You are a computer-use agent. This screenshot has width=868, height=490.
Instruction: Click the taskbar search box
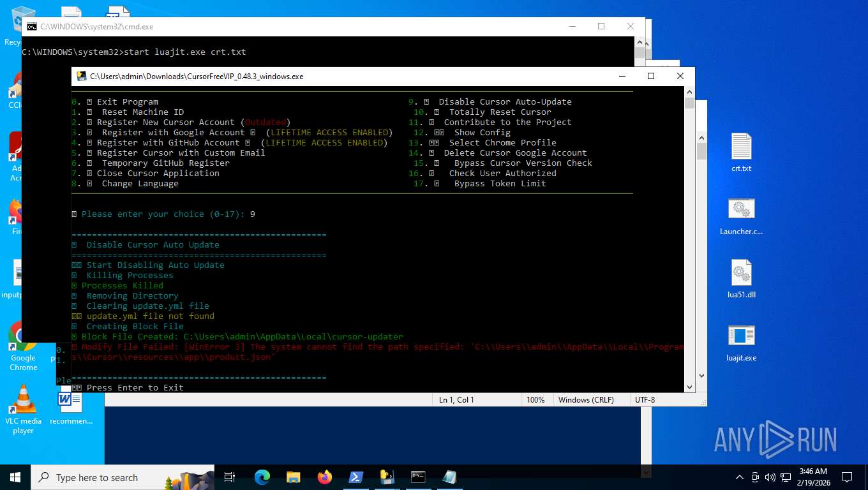(123, 477)
